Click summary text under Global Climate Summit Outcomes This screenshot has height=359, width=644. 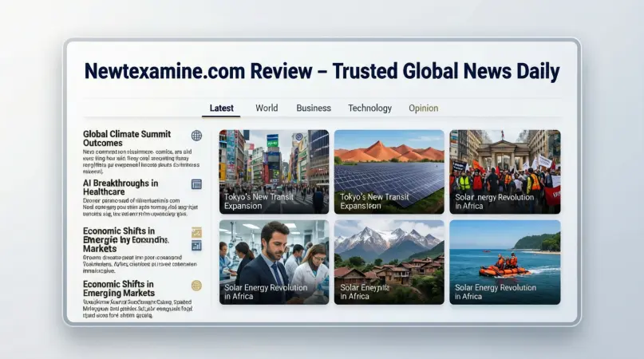pos(141,161)
